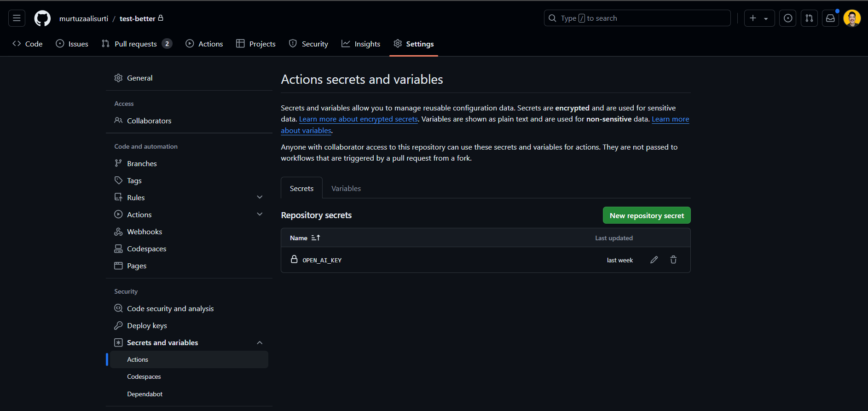Viewport: 868px width, 411px height.
Task: Open Collaborators settings
Action: (189, 121)
